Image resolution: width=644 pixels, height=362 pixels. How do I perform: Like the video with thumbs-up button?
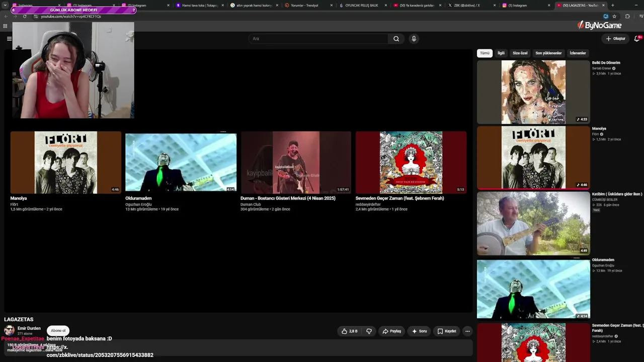tap(349, 331)
